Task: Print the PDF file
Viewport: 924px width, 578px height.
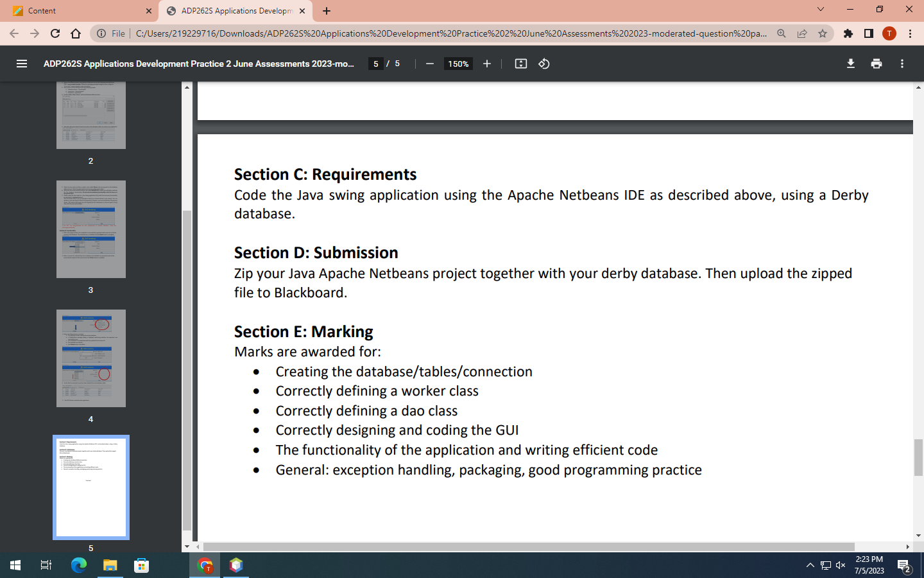Action: tap(876, 64)
